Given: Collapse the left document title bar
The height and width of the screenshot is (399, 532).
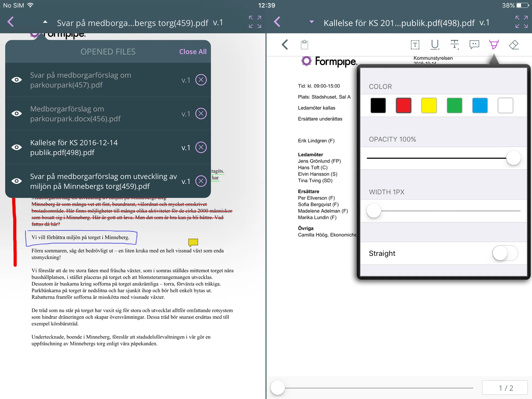Looking at the screenshot, I should click(x=45, y=22).
